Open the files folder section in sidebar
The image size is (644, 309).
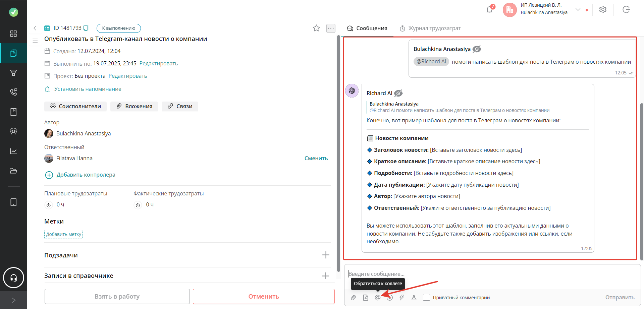click(13, 171)
